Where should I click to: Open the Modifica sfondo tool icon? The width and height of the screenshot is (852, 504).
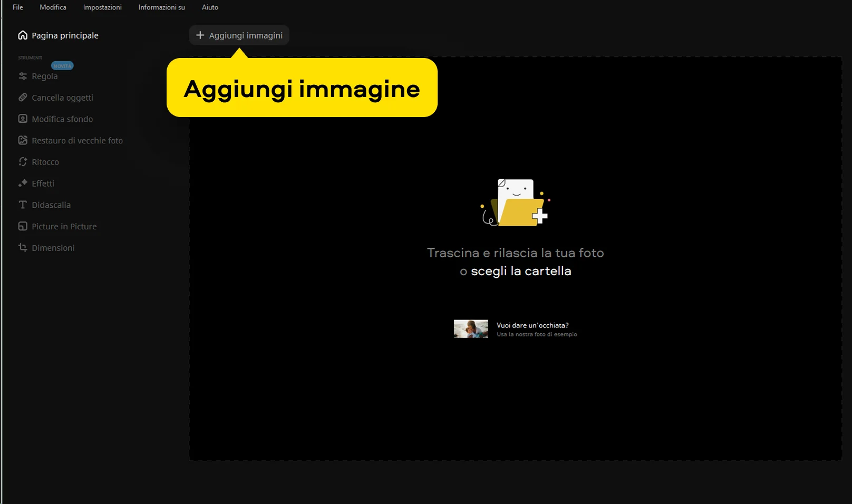pyautogui.click(x=23, y=119)
